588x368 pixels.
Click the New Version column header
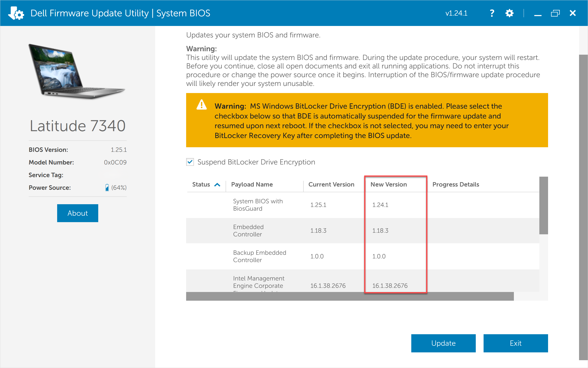tap(388, 184)
